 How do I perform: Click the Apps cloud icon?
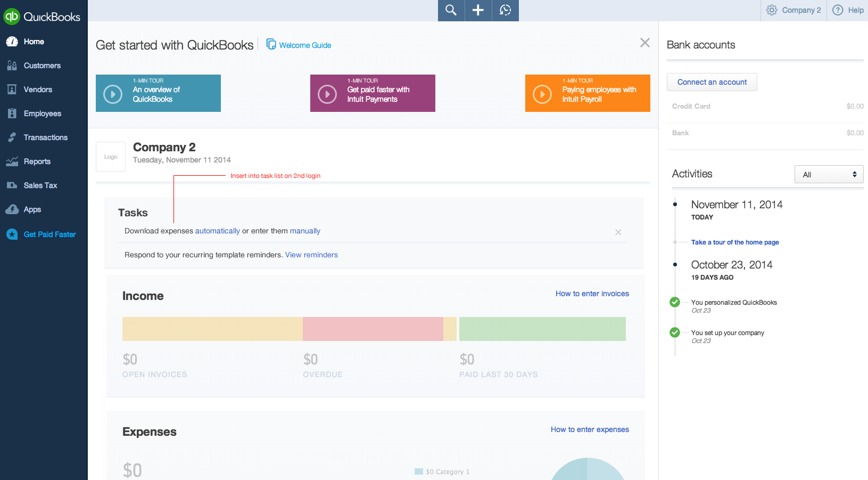pos(12,209)
